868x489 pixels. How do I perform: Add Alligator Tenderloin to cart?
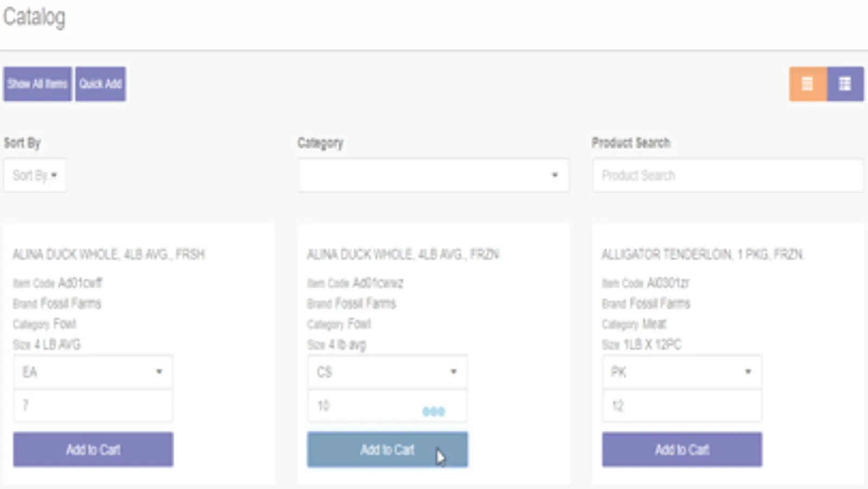682,449
